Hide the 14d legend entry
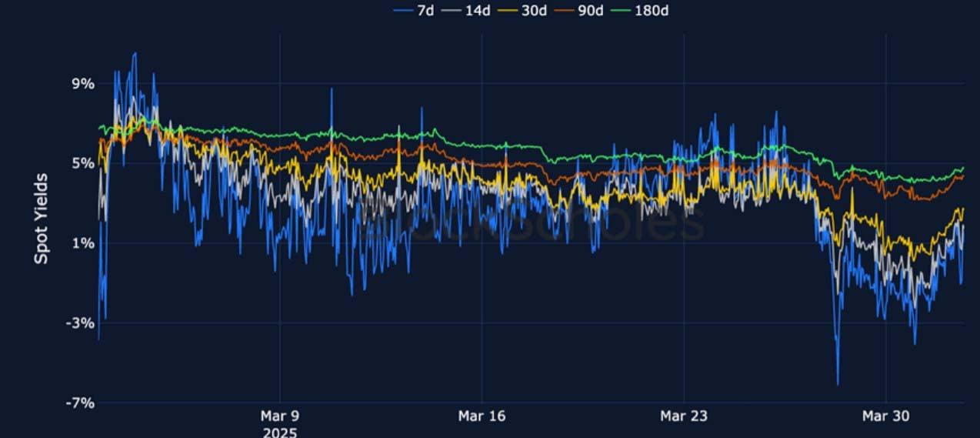Viewport: 980px width, 438px height. [x=471, y=11]
